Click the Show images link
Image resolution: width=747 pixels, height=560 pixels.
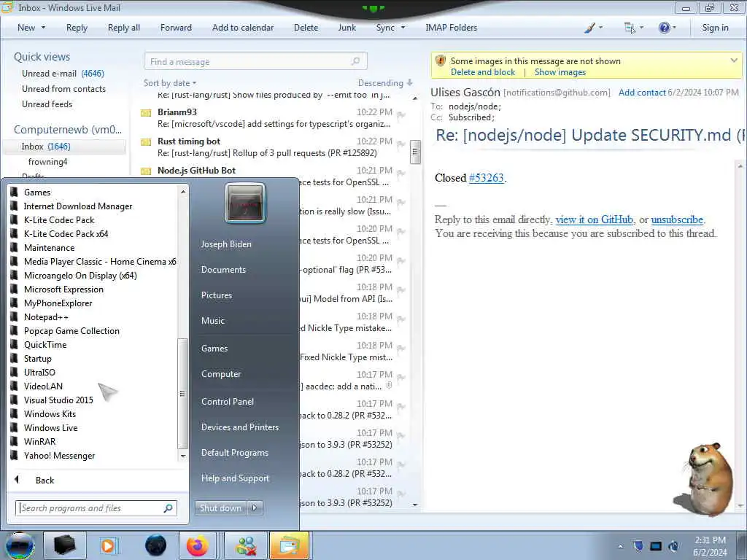click(560, 72)
